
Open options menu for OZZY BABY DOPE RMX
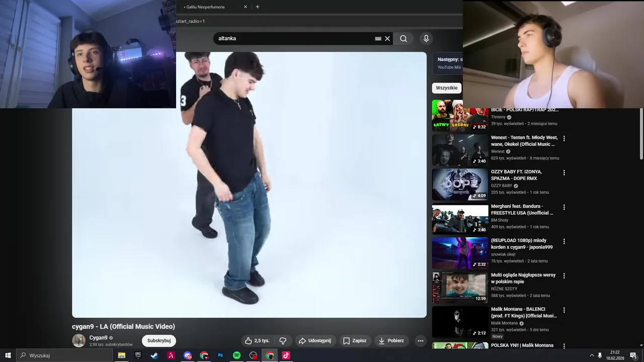pos(564,172)
